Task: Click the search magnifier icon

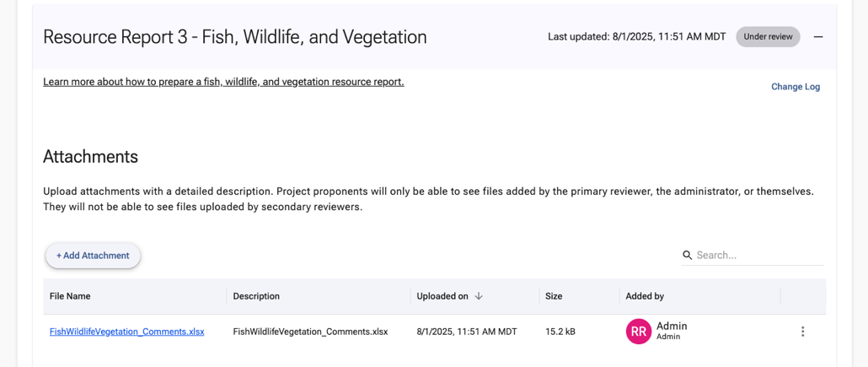Action: pos(688,255)
